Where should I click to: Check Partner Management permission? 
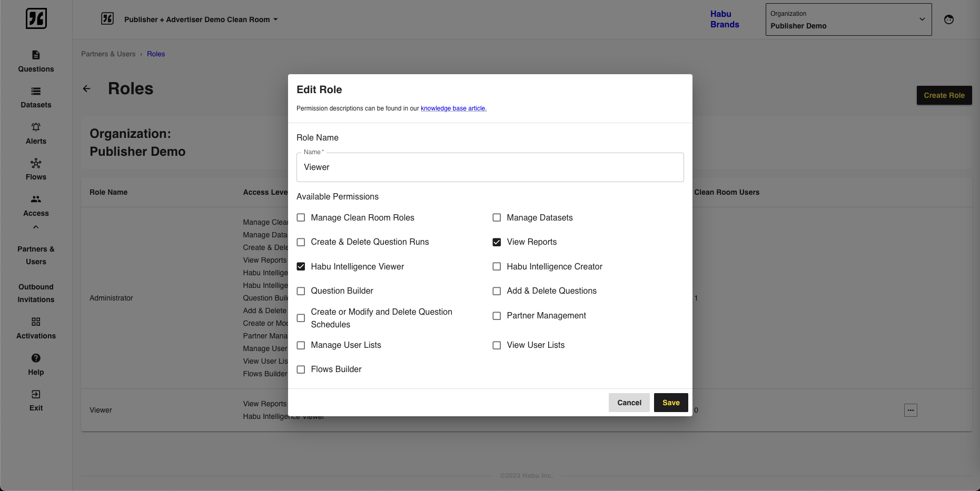(x=497, y=316)
